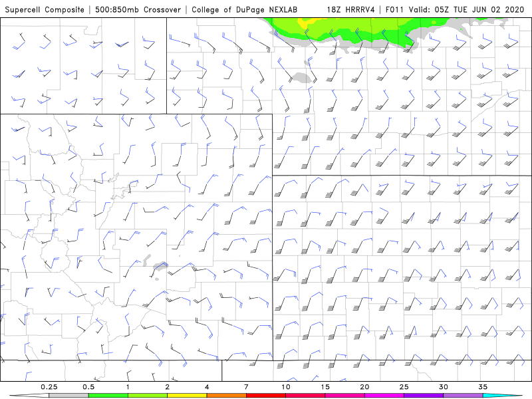The image size is (532, 399).
Task: Click the legend value '30'
Action: point(444,387)
